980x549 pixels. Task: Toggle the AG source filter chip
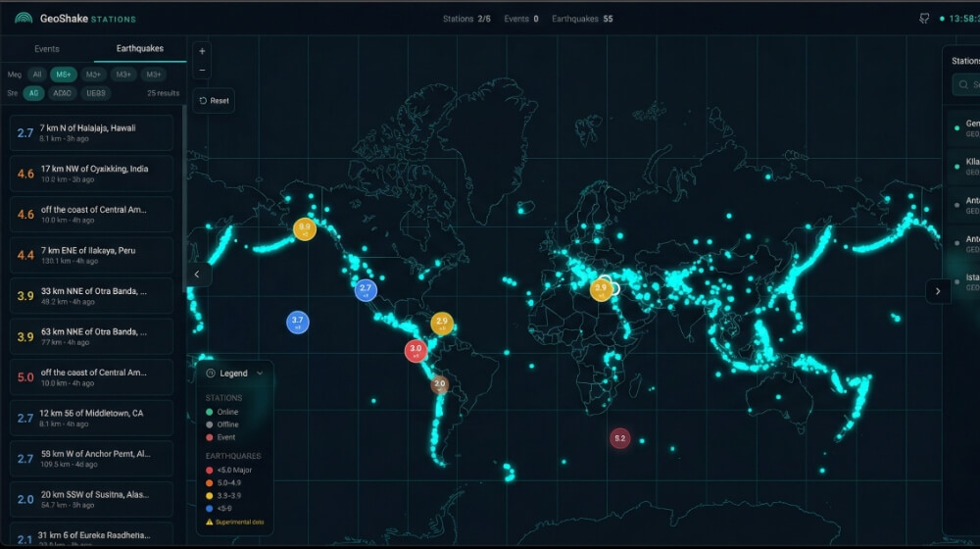(33, 93)
